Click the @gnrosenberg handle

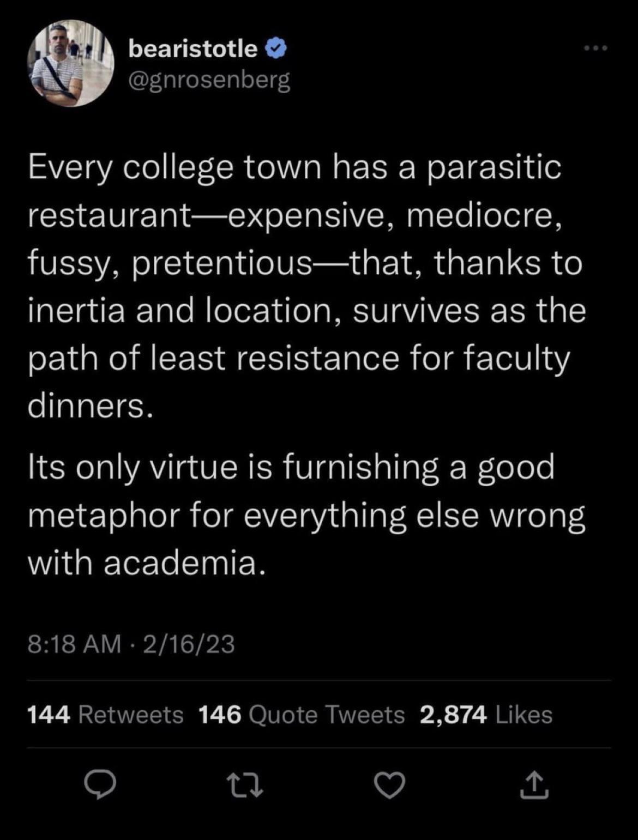(x=209, y=80)
